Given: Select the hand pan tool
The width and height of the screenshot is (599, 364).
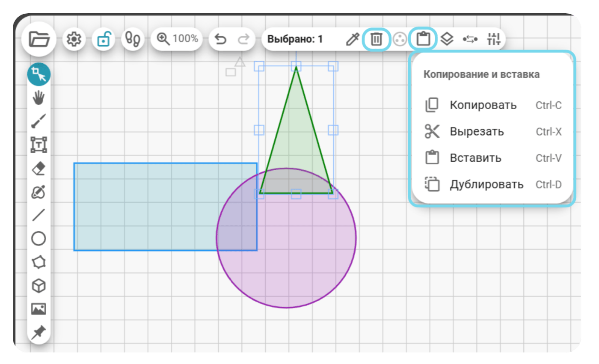Looking at the screenshot, I should coord(39,98).
